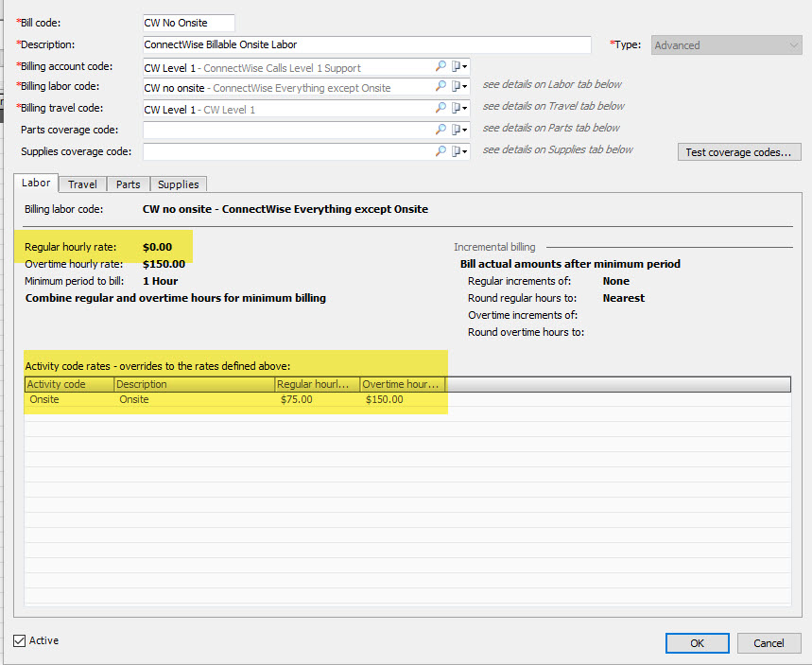Sort by the Activity code column header
This screenshot has width=812, height=665.
(69, 384)
